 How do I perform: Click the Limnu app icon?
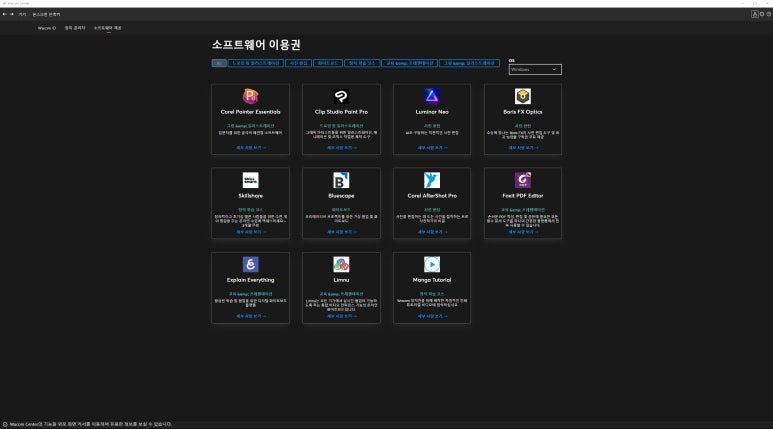pyautogui.click(x=341, y=264)
